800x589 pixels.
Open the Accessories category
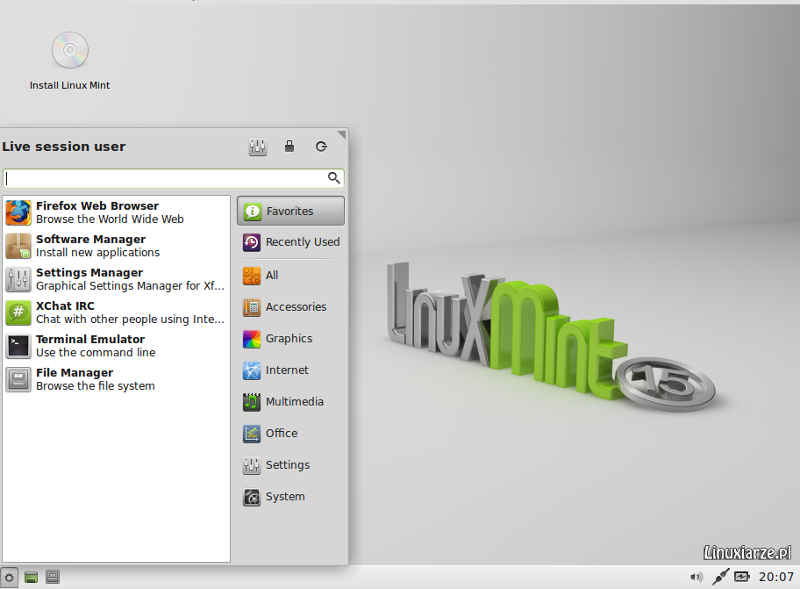291,307
